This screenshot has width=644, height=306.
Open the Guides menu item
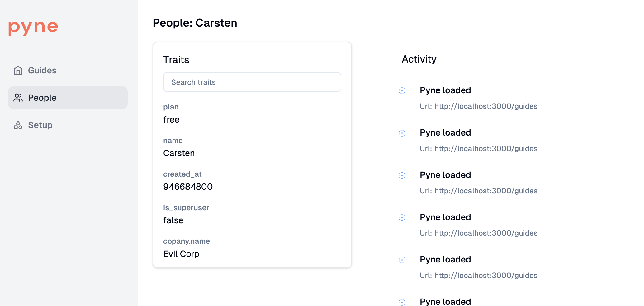point(42,71)
